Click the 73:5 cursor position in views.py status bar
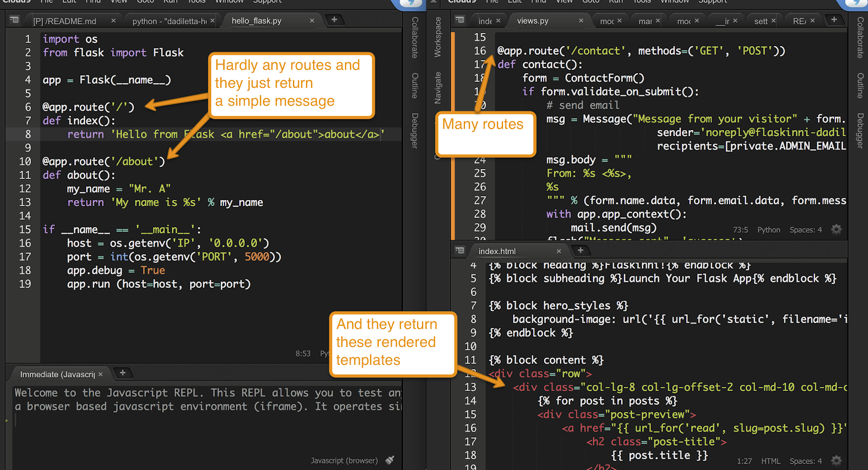 741,230
